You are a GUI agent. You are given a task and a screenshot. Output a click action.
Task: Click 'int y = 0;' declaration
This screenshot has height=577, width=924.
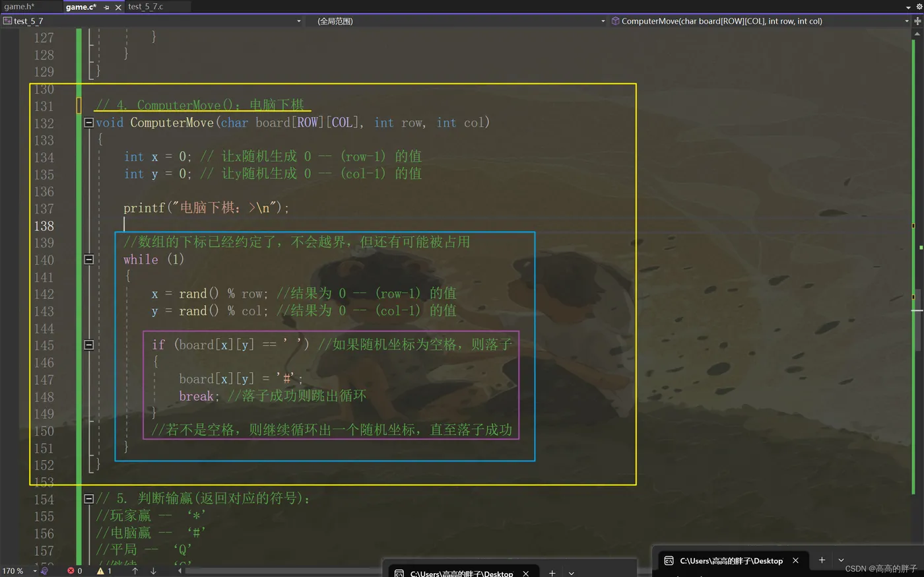point(158,174)
